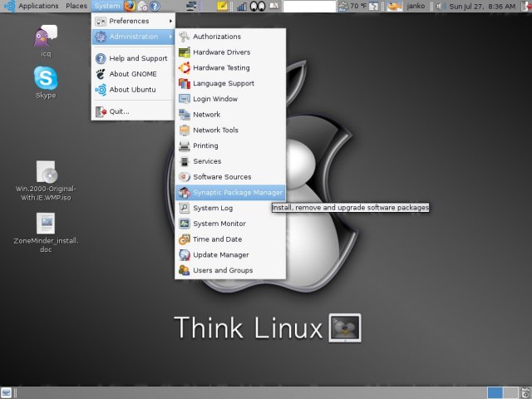This screenshot has width=532, height=399.
Task: Open Hardware Drivers from Administration menu
Action: 230,52
